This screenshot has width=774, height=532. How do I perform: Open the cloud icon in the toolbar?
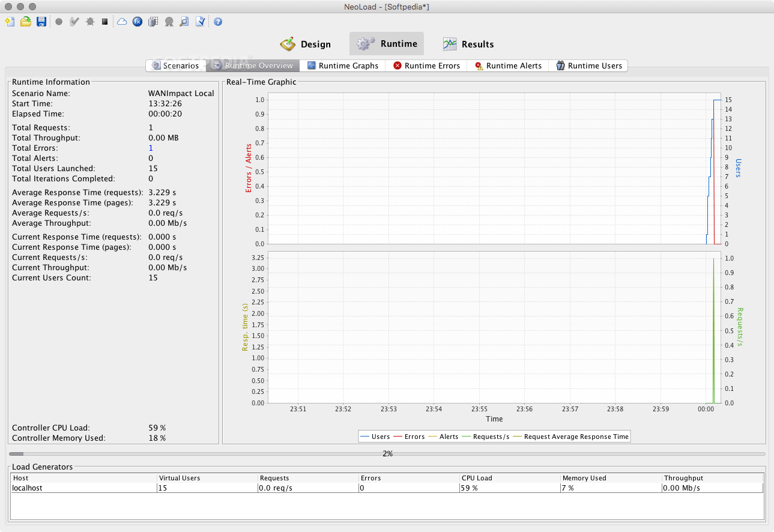pyautogui.click(x=122, y=22)
